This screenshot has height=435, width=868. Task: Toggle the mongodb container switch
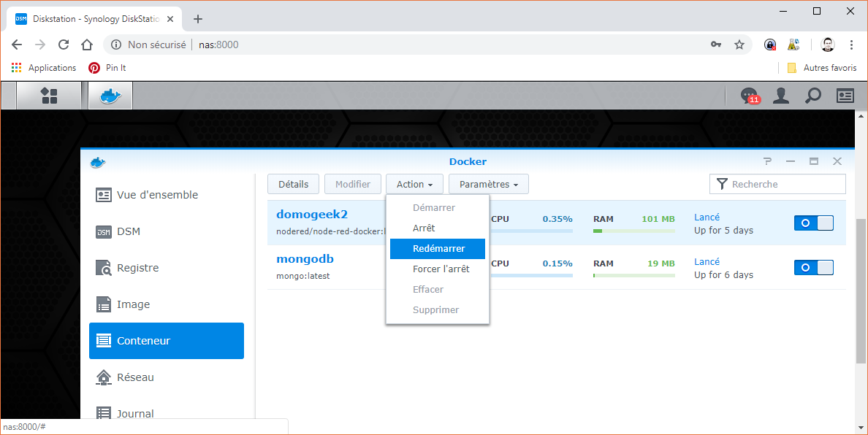coord(814,268)
